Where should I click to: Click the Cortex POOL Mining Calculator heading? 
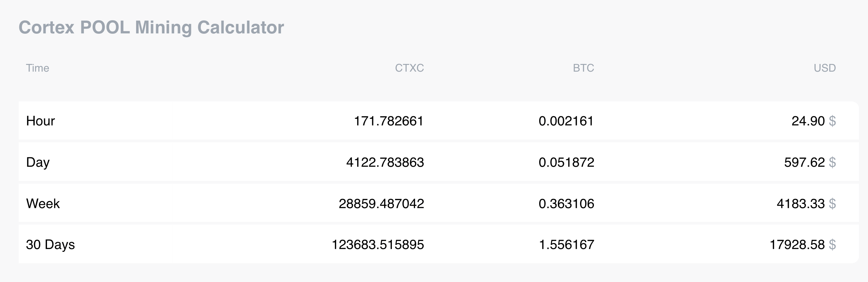tap(151, 27)
